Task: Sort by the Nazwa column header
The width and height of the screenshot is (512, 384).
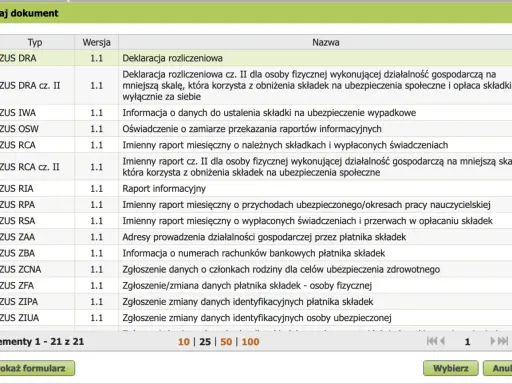Action: (315, 42)
